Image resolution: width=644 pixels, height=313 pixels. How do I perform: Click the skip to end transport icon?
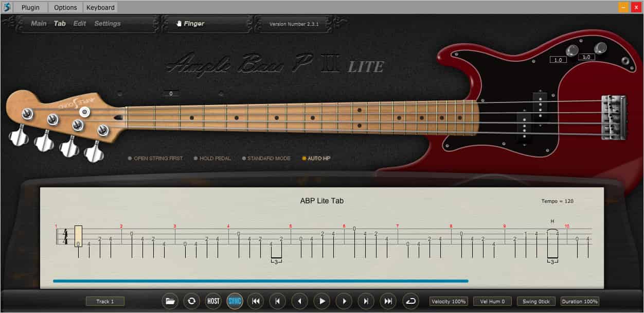point(387,301)
